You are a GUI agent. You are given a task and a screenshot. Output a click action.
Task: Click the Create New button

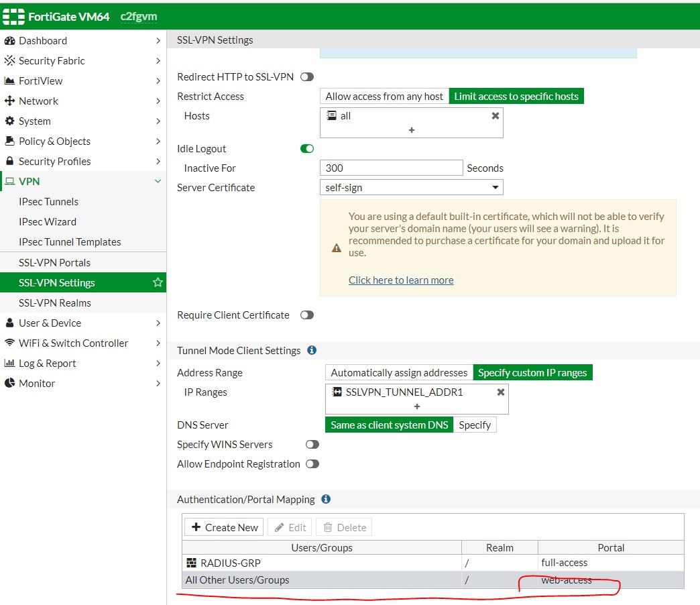tap(225, 527)
